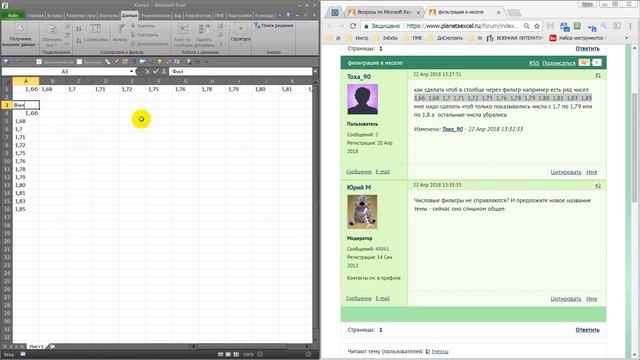Open the Name Box dropdown arrow
The image size is (640, 360).
(131, 71)
